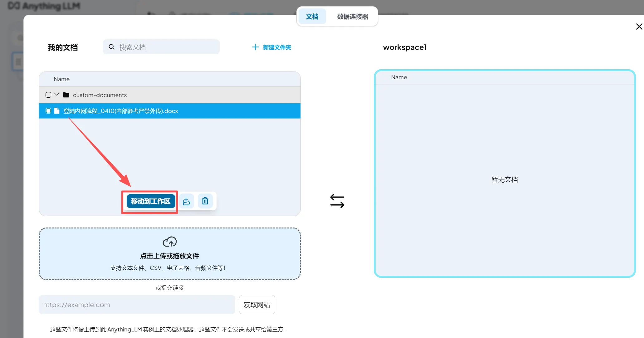Click the cloud upload icon
This screenshot has height=338, width=644.
tap(169, 242)
